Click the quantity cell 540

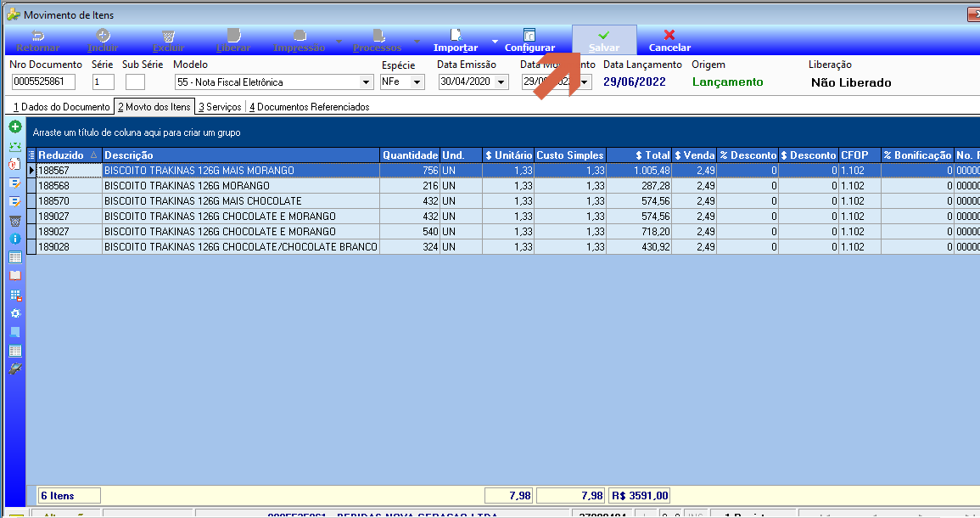(410, 232)
